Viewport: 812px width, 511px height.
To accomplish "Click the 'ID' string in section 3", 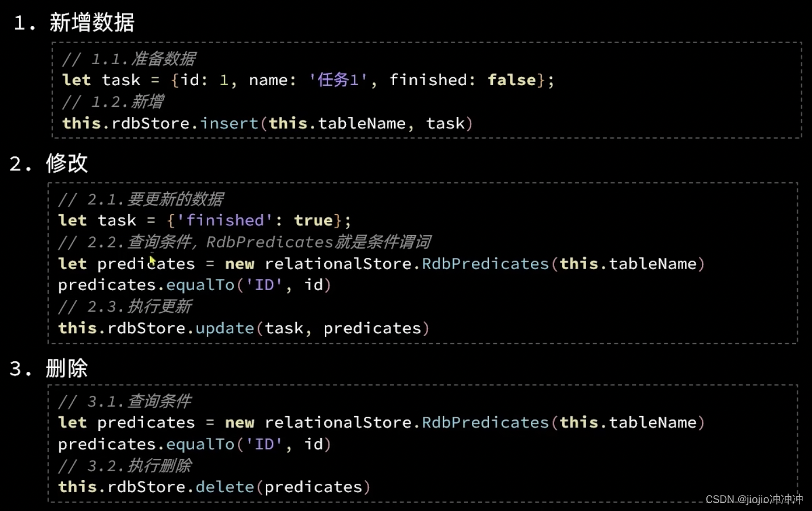I will point(264,444).
